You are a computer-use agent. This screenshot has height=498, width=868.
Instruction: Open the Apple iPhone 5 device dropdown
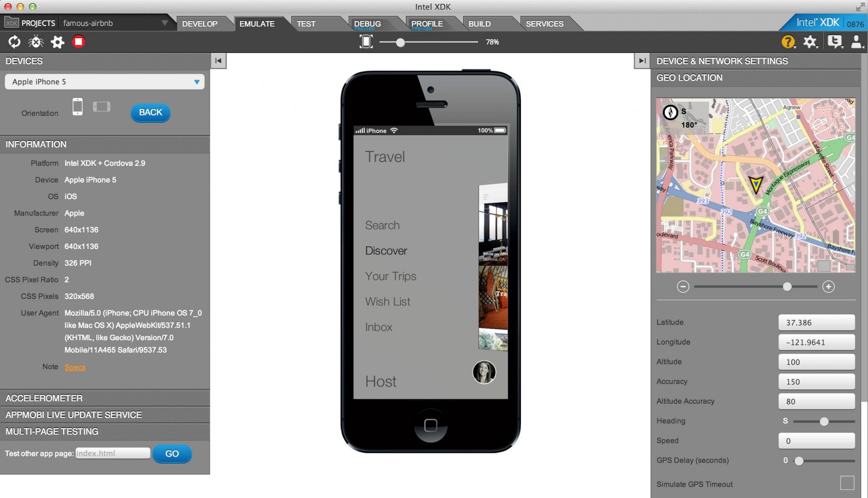tap(105, 82)
